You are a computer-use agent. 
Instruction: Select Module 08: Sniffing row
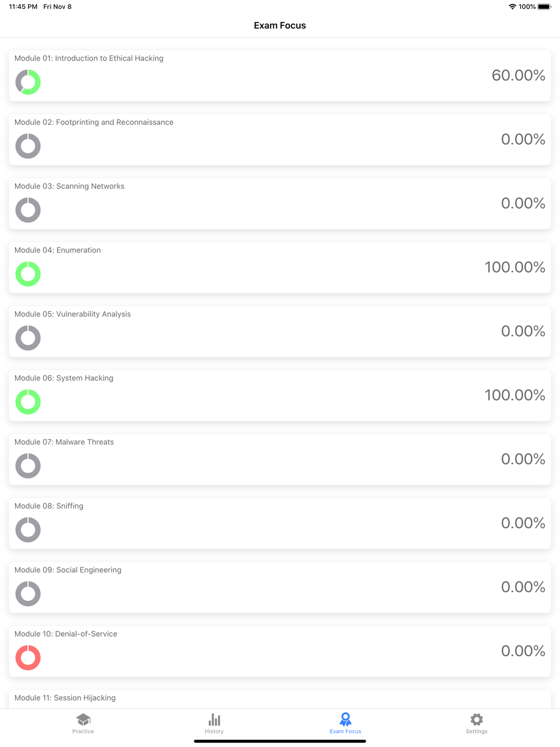tap(280, 524)
